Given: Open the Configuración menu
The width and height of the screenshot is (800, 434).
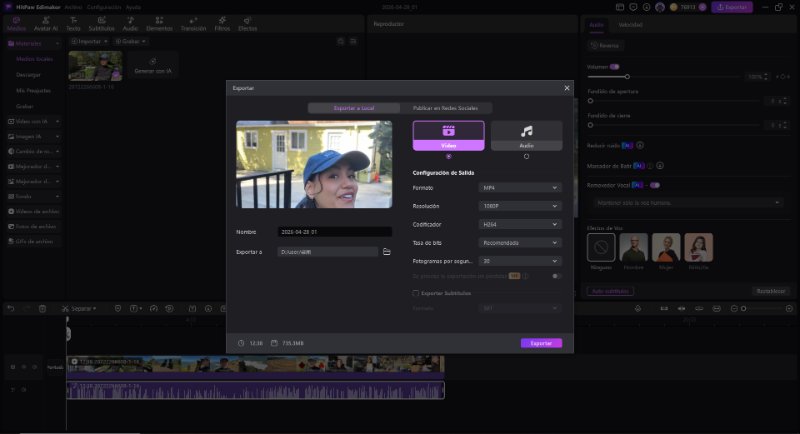Looking at the screenshot, I should pyautogui.click(x=104, y=7).
